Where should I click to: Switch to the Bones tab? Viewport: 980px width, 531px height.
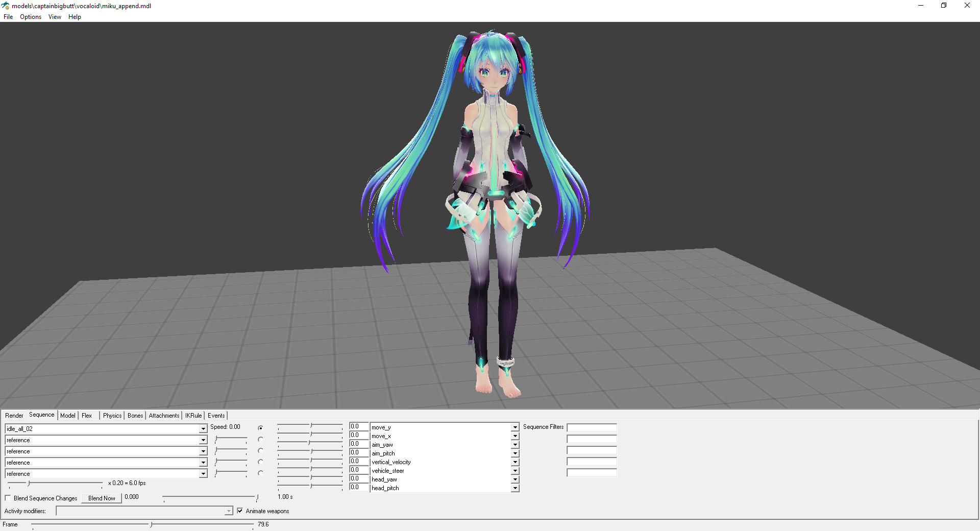[x=135, y=416]
